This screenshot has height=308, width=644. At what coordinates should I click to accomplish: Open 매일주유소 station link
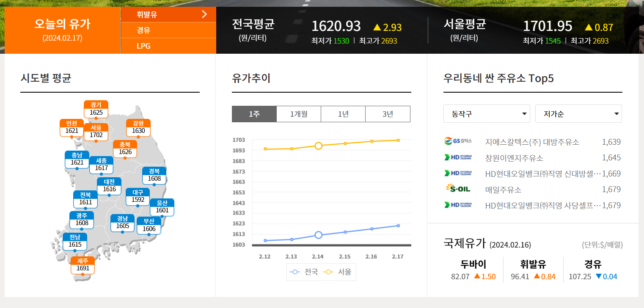click(503, 190)
